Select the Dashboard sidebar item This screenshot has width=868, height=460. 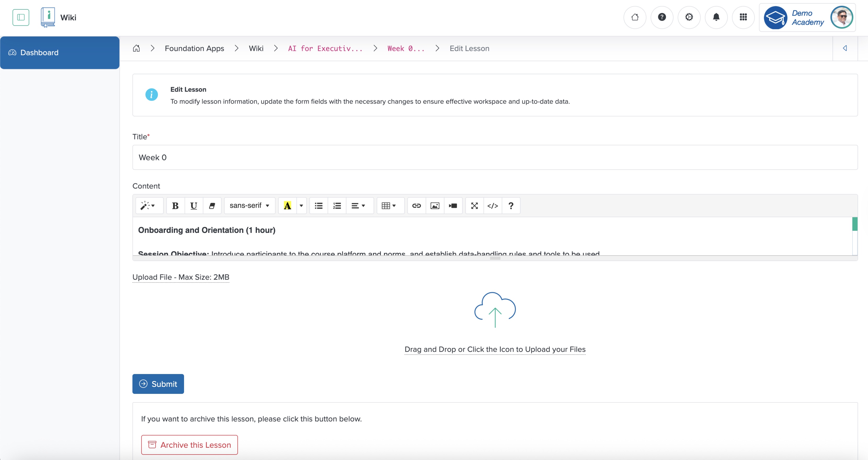(x=39, y=52)
